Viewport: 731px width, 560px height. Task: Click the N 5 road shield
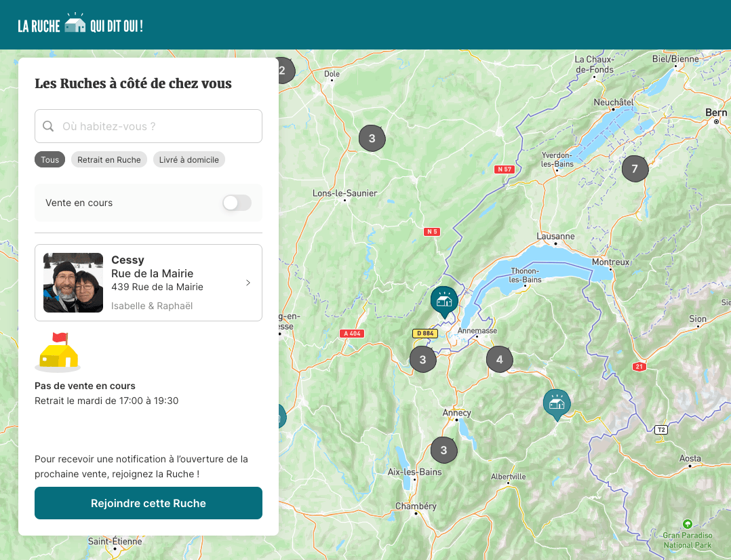(x=432, y=231)
